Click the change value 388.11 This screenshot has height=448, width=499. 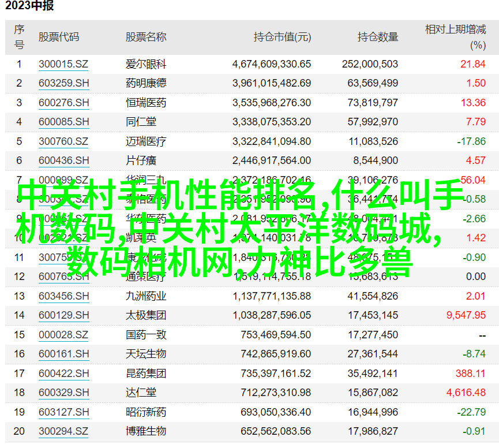coord(470,374)
